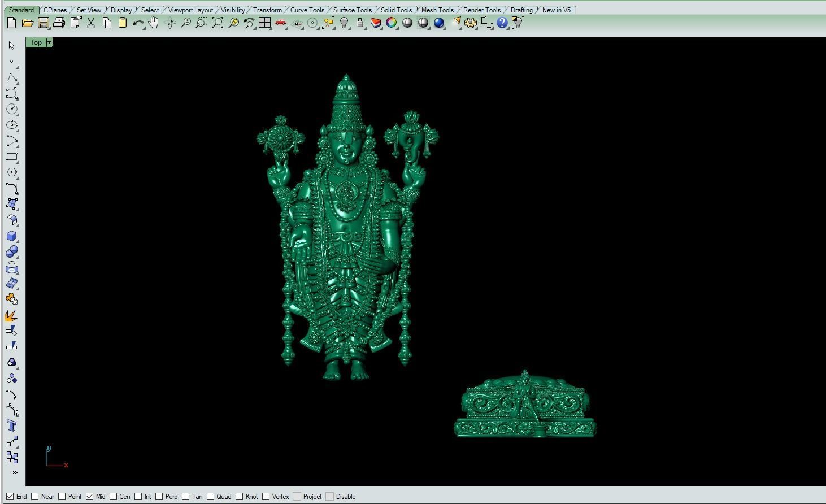This screenshot has height=504, width=826.
Task: Open the four viewports layout icon
Action: (x=265, y=23)
